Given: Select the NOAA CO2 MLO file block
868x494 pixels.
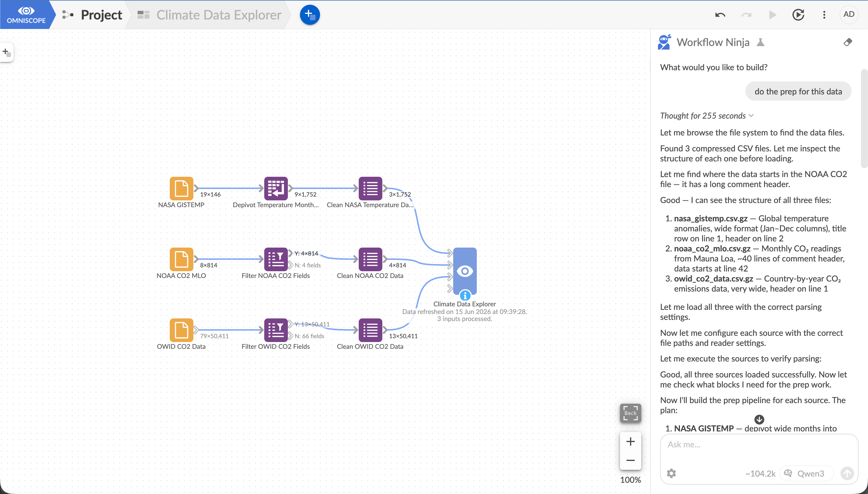Looking at the screenshot, I should 181,259.
